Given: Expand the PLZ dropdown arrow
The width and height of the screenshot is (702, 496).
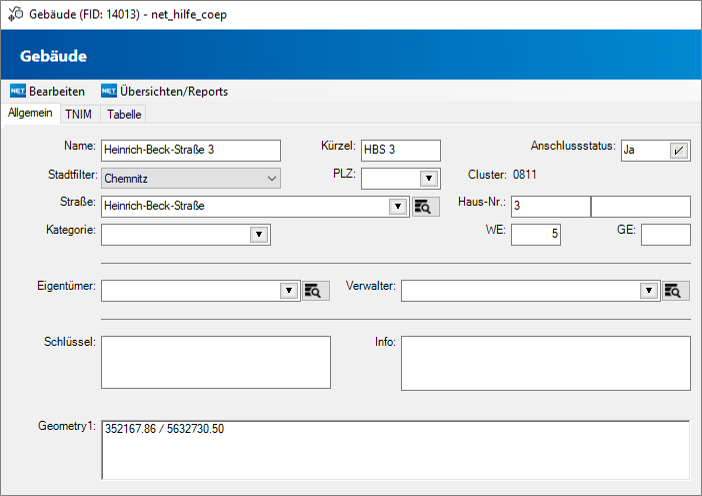Looking at the screenshot, I should pyautogui.click(x=429, y=179).
